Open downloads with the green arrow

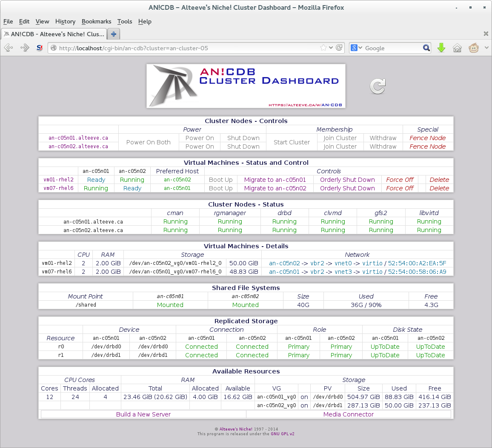click(x=441, y=48)
